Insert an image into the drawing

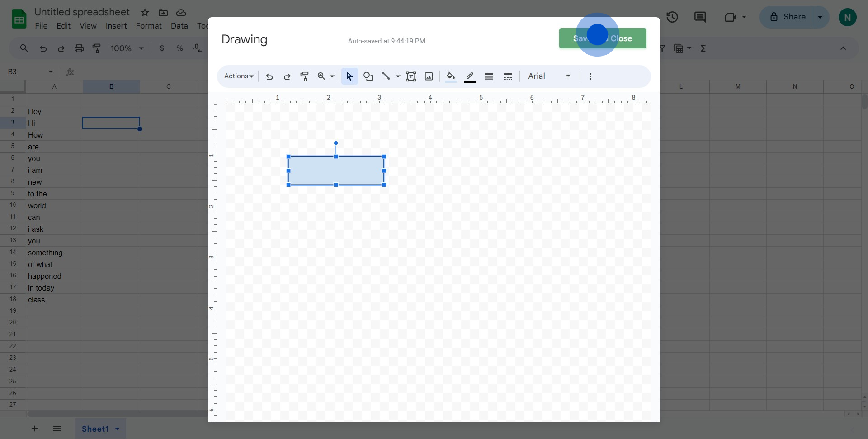click(429, 76)
